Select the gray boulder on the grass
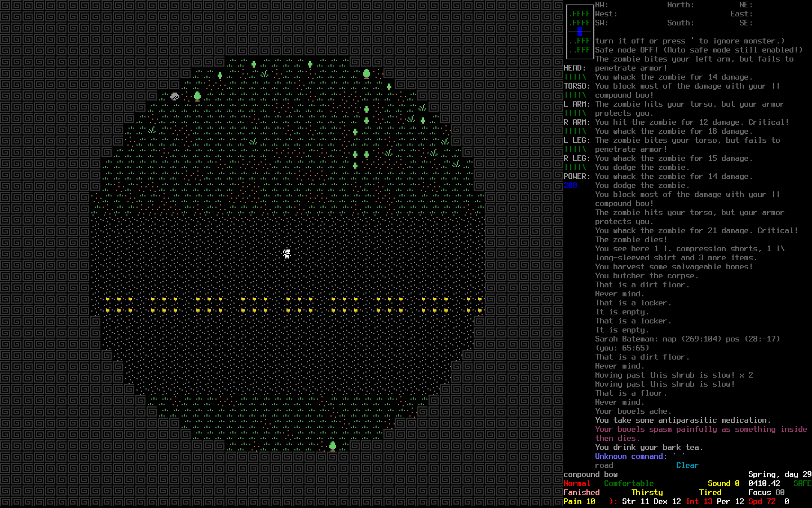This screenshot has width=812, height=508. tap(175, 96)
